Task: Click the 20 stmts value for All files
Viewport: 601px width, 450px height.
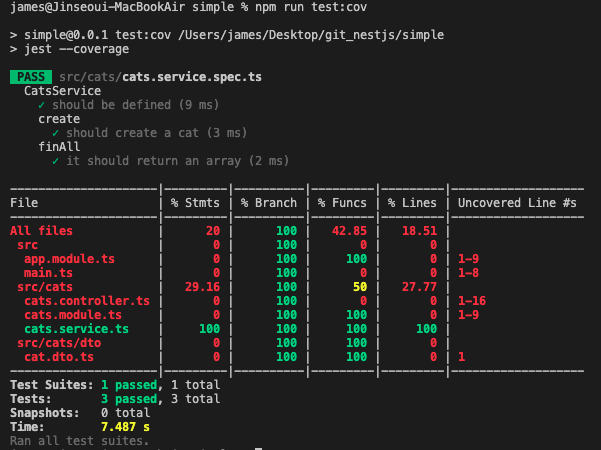Action: (213, 231)
